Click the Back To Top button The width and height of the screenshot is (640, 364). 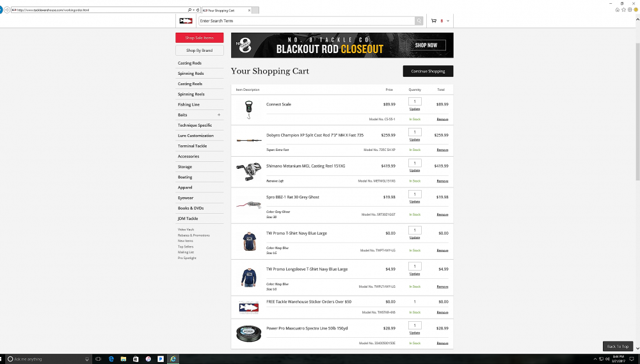[x=618, y=347]
